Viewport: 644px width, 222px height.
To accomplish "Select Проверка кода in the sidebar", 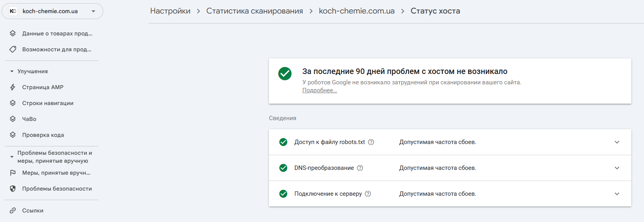I will coord(43,135).
